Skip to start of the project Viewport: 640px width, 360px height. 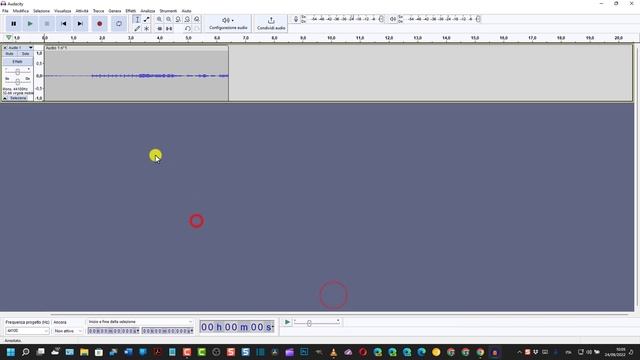coord(63,24)
